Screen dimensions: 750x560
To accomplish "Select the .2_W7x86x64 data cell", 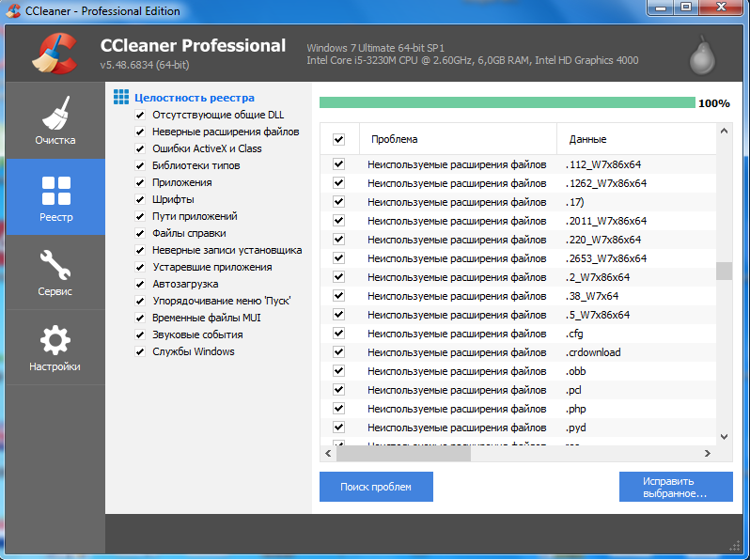I will point(598,277).
